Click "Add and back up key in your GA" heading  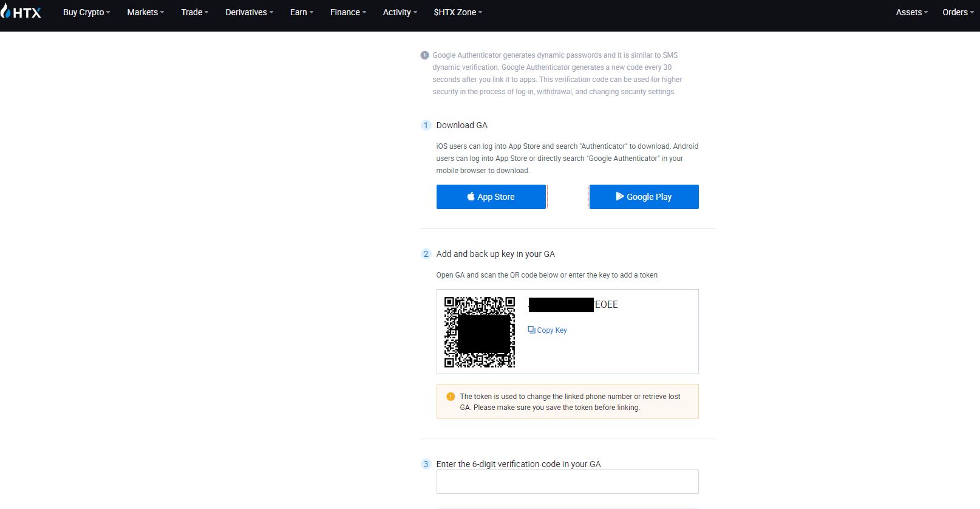(x=495, y=254)
